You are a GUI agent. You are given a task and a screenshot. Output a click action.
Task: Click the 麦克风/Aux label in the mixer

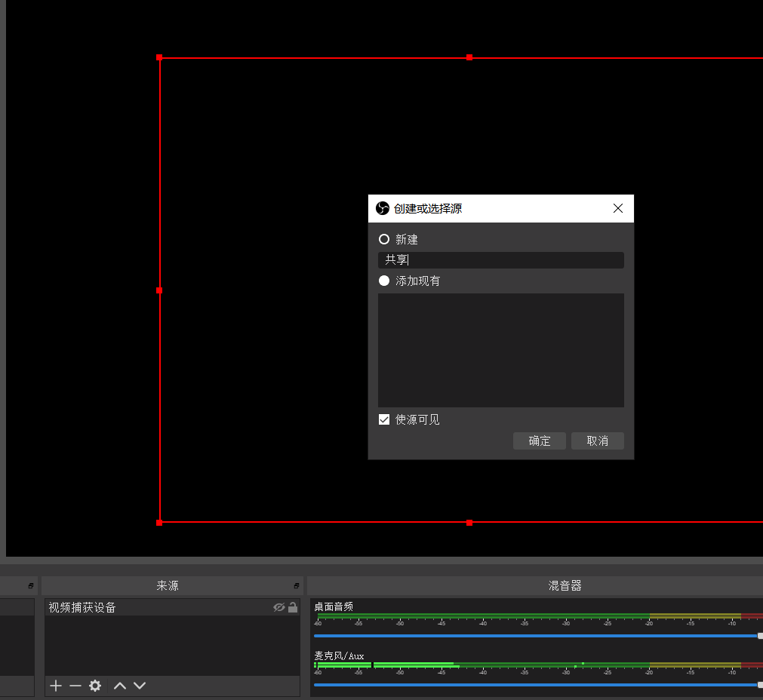[x=339, y=655]
